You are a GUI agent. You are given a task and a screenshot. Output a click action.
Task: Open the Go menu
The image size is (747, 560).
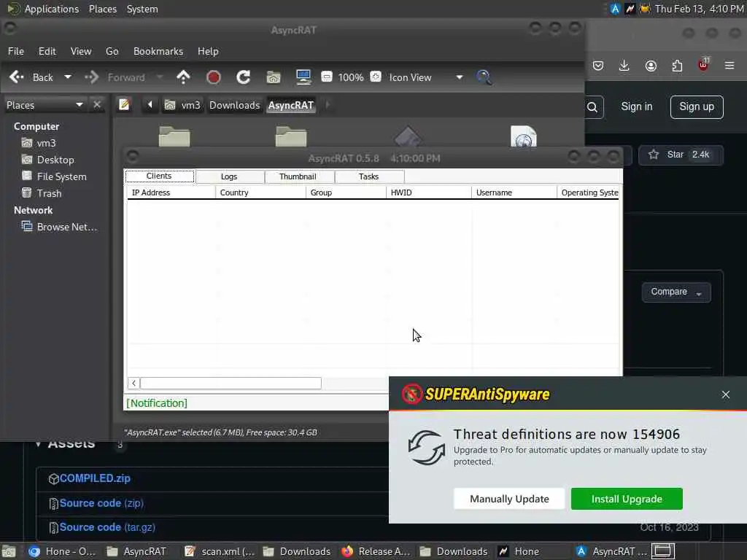pos(112,51)
